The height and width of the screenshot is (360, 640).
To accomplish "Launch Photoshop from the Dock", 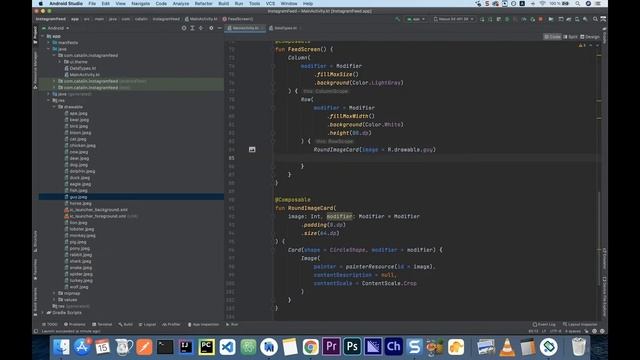I will coord(352,347).
